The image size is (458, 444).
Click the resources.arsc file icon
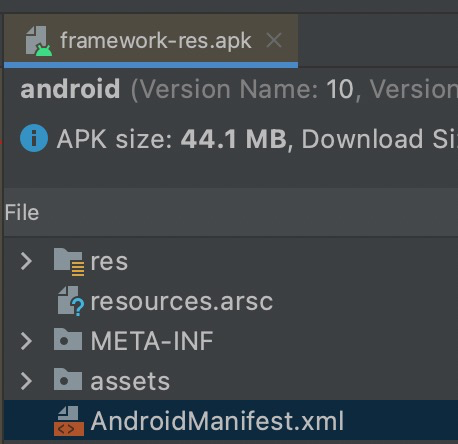coord(70,301)
